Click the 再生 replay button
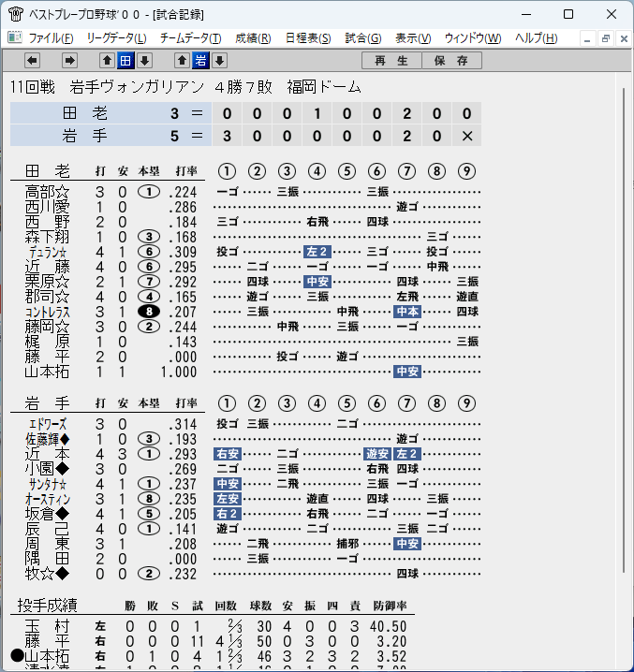The width and height of the screenshot is (634, 672). point(391,61)
